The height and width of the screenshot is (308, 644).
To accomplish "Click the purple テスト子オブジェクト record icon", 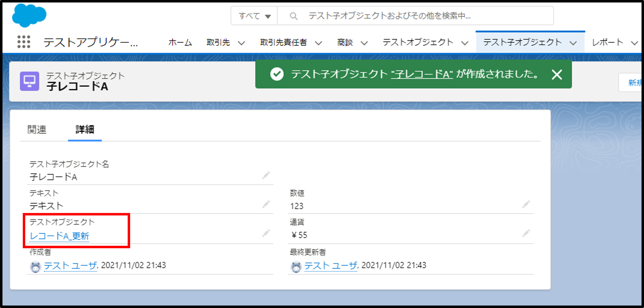I will [29, 81].
